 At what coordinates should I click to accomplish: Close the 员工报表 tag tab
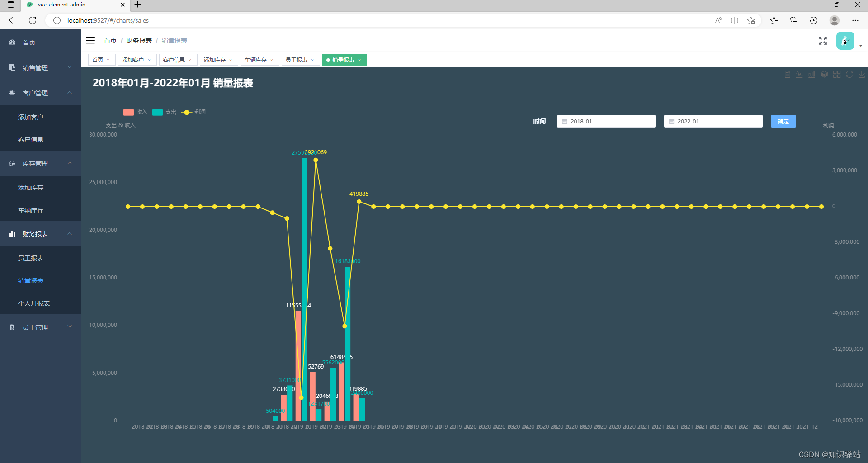click(312, 60)
